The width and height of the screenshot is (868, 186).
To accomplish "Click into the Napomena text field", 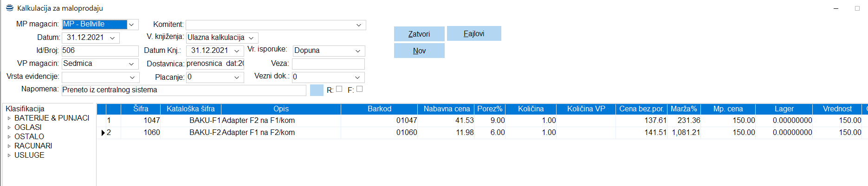I will point(184,90).
